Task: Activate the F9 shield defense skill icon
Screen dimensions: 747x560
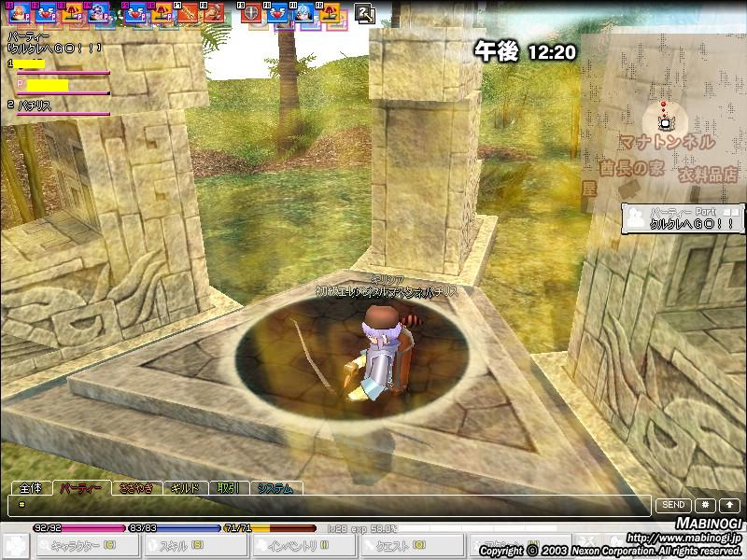Action: click(250, 12)
